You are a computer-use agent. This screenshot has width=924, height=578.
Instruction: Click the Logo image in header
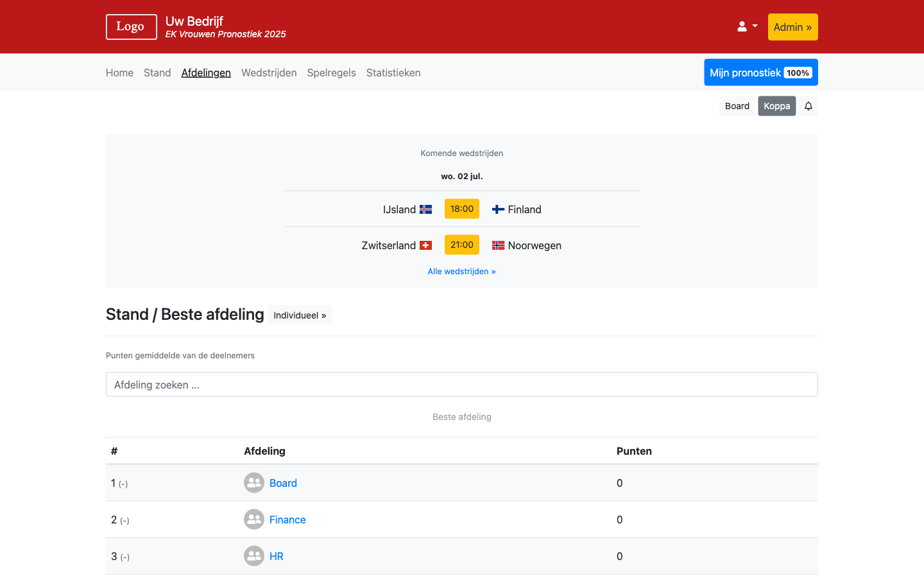pos(131,27)
